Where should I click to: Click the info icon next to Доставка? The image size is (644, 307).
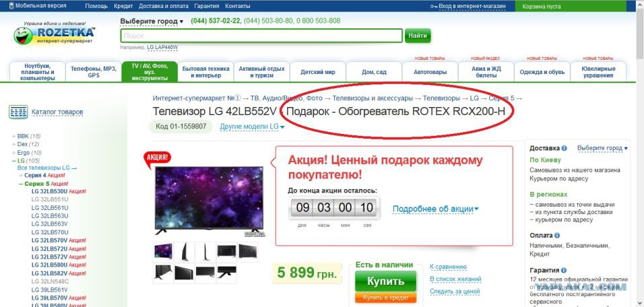pos(564,148)
